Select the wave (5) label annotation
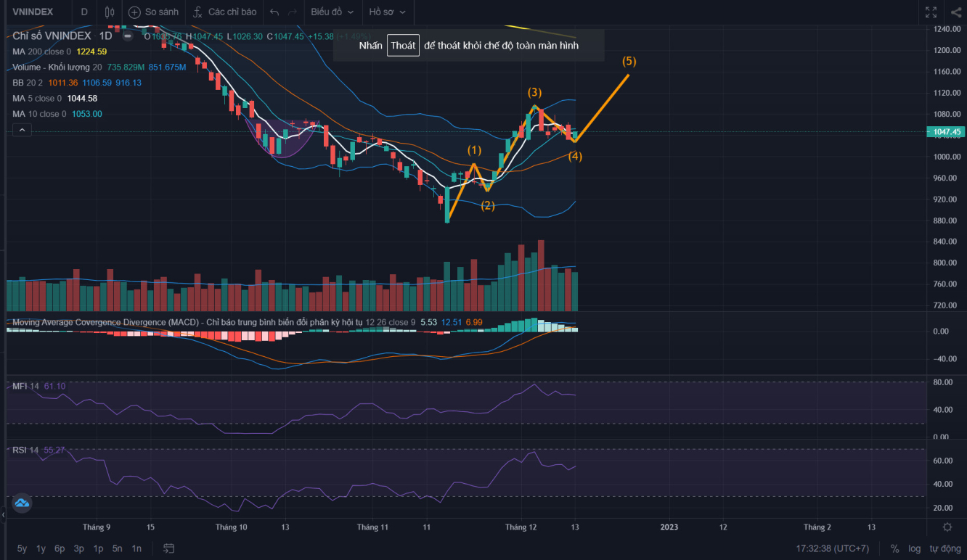This screenshot has width=967, height=560. (629, 61)
